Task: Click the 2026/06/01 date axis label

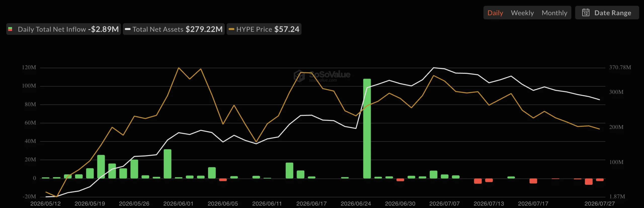Action: (178, 203)
